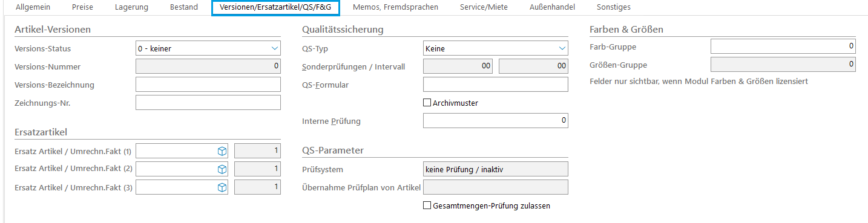868x223 pixels.
Task: Enable the Archivmuster checkbox
Action: pos(427,103)
